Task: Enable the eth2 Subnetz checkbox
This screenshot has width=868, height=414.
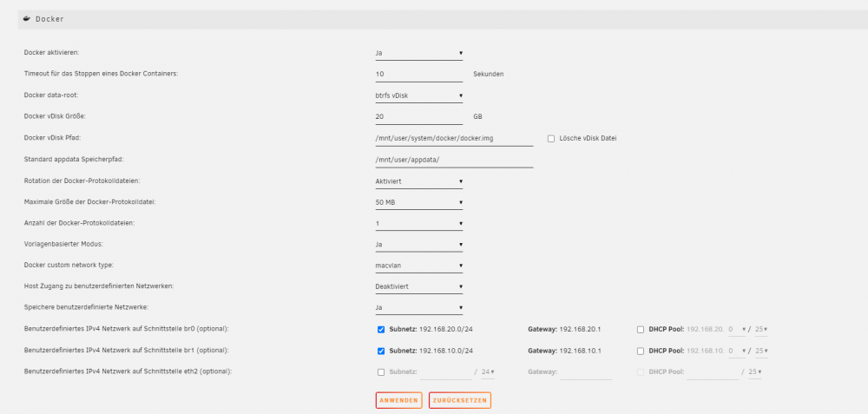Action: pyautogui.click(x=381, y=372)
